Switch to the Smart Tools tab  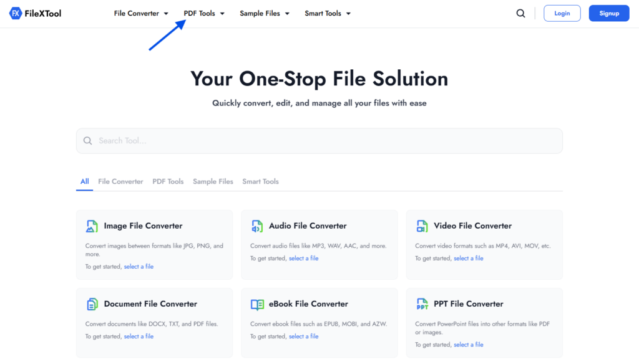260,181
